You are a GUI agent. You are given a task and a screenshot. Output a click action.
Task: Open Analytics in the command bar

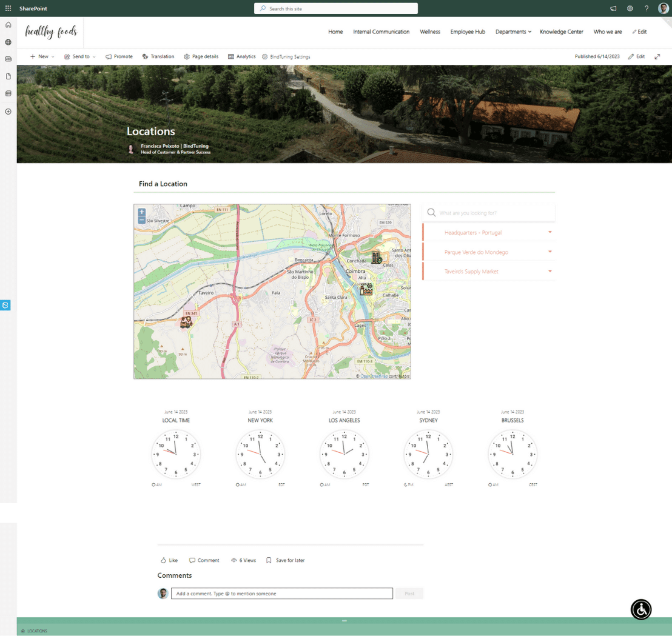tap(242, 56)
